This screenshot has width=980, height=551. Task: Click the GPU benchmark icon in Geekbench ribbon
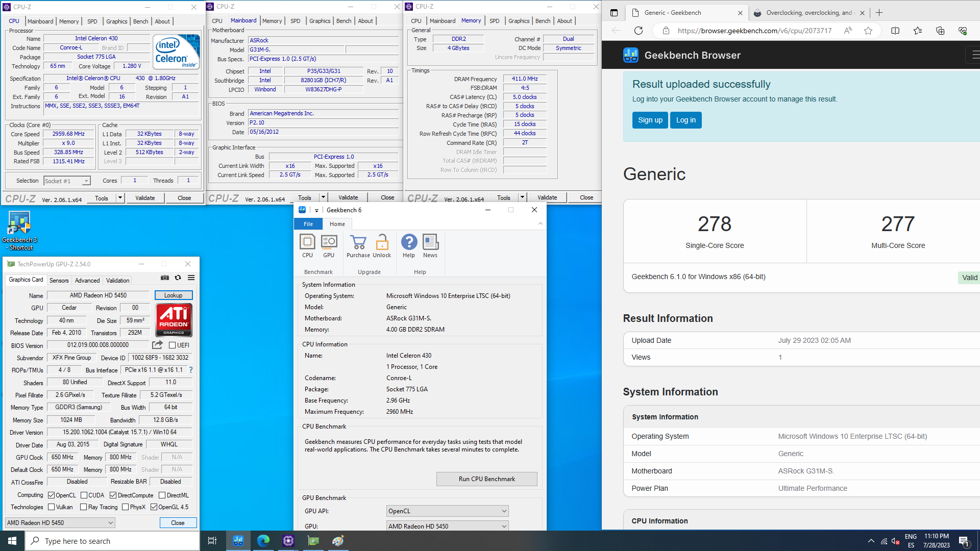point(329,246)
